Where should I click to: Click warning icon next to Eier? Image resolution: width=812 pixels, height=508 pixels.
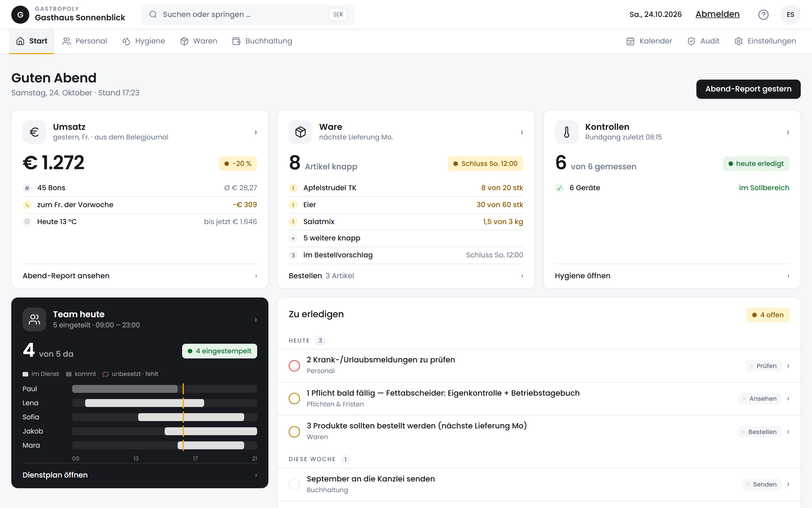293,205
